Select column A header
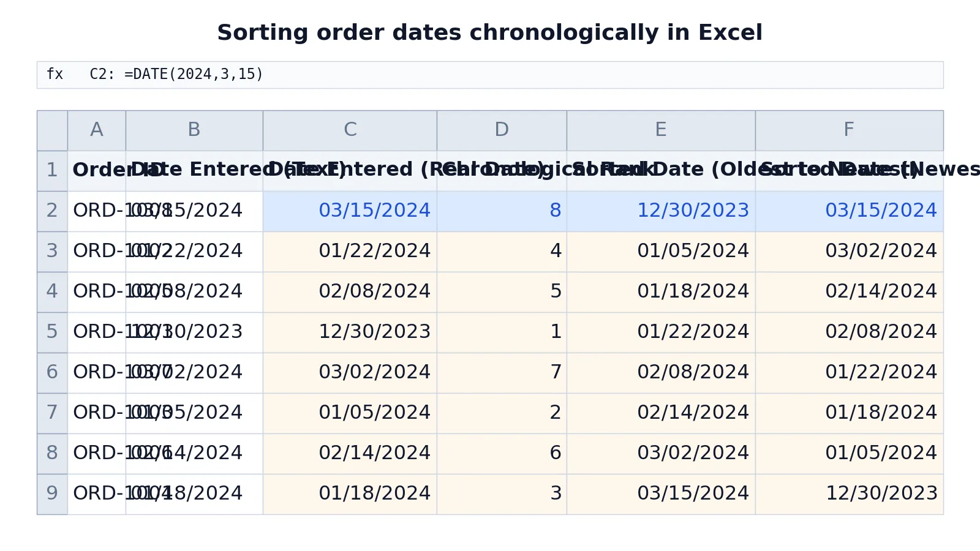980x551 pixels. (x=96, y=130)
